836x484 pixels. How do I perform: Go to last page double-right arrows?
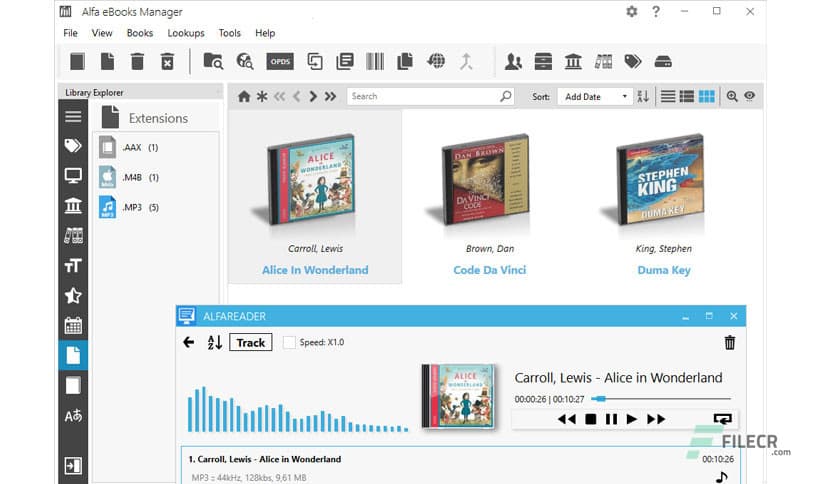coord(331,96)
